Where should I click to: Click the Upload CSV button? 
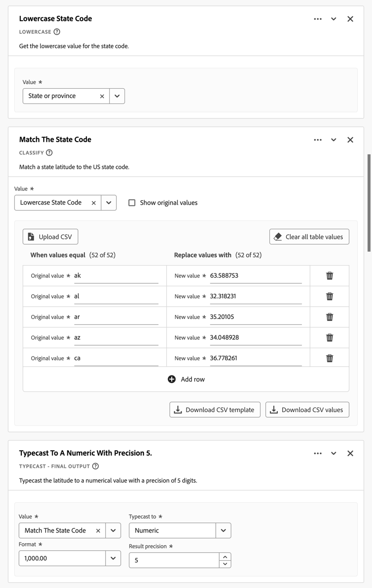click(51, 237)
